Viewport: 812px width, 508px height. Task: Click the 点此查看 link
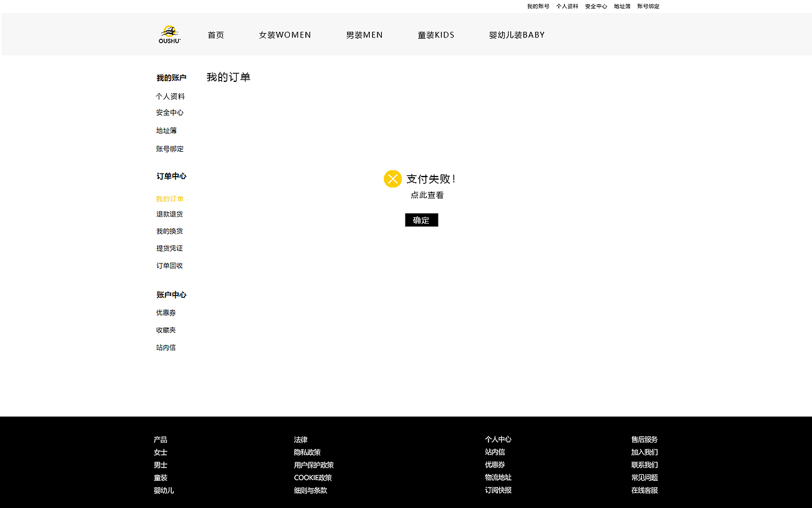[428, 195]
